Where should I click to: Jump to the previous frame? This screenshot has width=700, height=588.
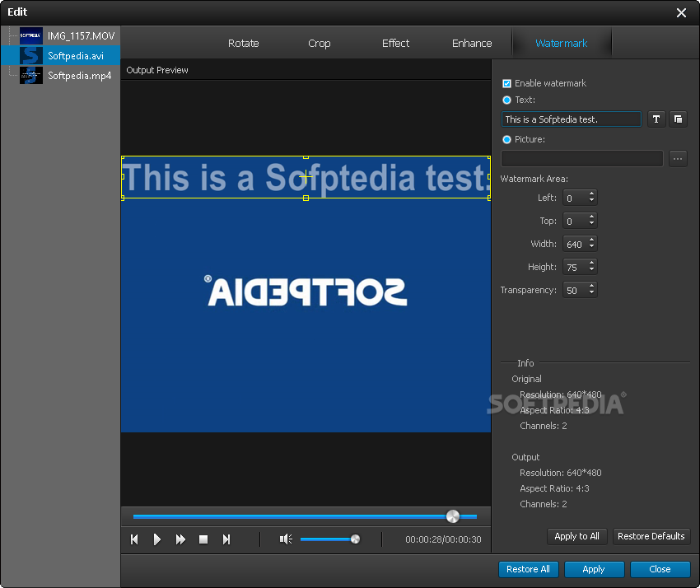tap(134, 539)
